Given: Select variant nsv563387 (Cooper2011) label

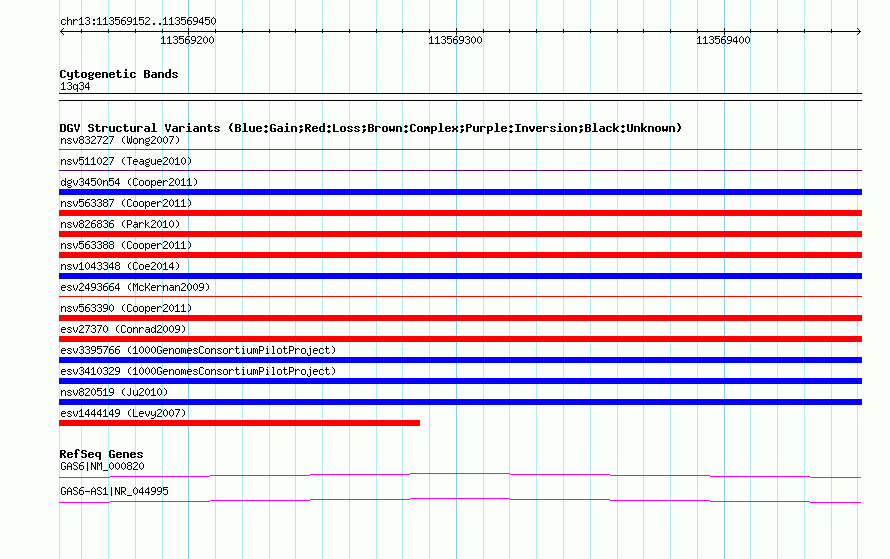Looking at the screenshot, I should 126,203.
